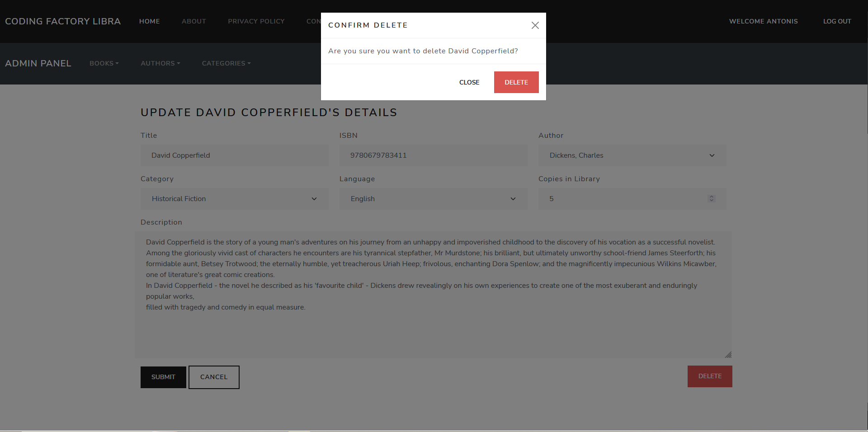868x432 pixels.
Task: Open the Category select dropdown
Action: point(235,199)
